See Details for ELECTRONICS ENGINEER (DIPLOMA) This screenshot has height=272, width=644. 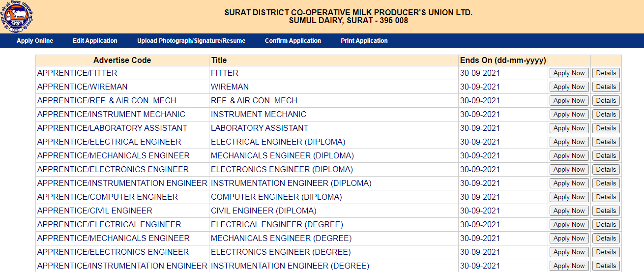[x=606, y=170]
